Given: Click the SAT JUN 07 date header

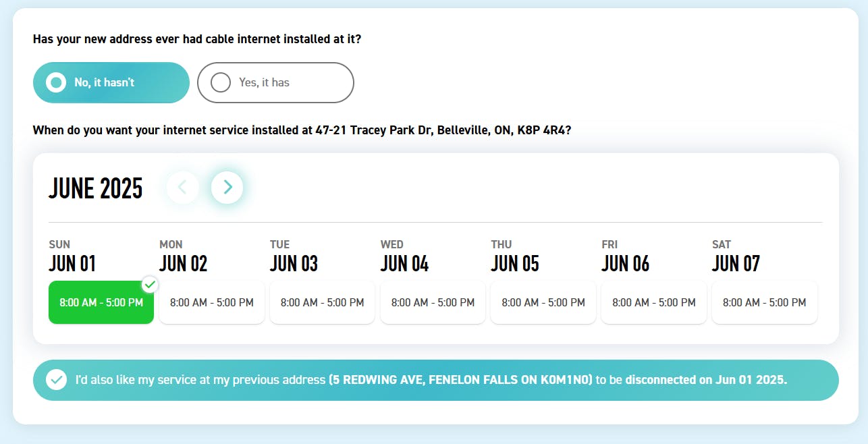Looking at the screenshot, I should (736, 256).
